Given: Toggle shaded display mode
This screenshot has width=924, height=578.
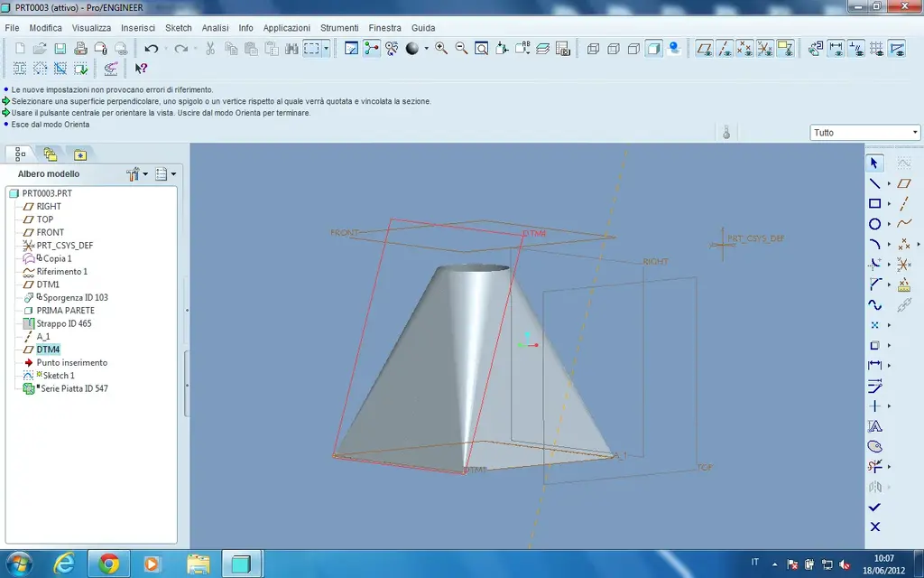Looking at the screenshot, I should tap(653, 49).
